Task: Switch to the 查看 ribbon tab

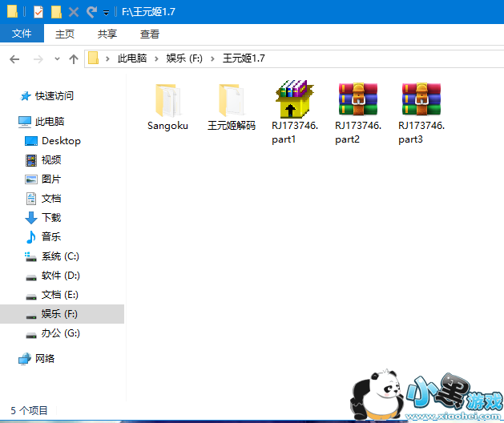Action: click(x=150, y=34)
